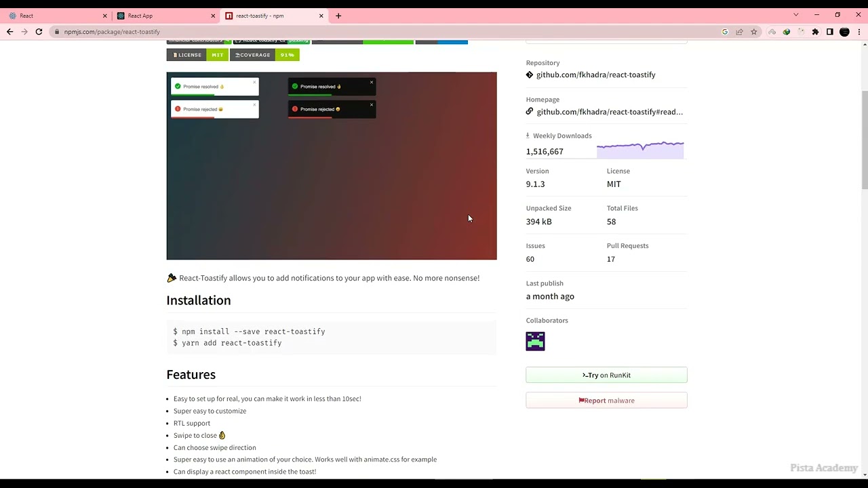
Task: Toggle the browser side panel icon
Action: 829,32
